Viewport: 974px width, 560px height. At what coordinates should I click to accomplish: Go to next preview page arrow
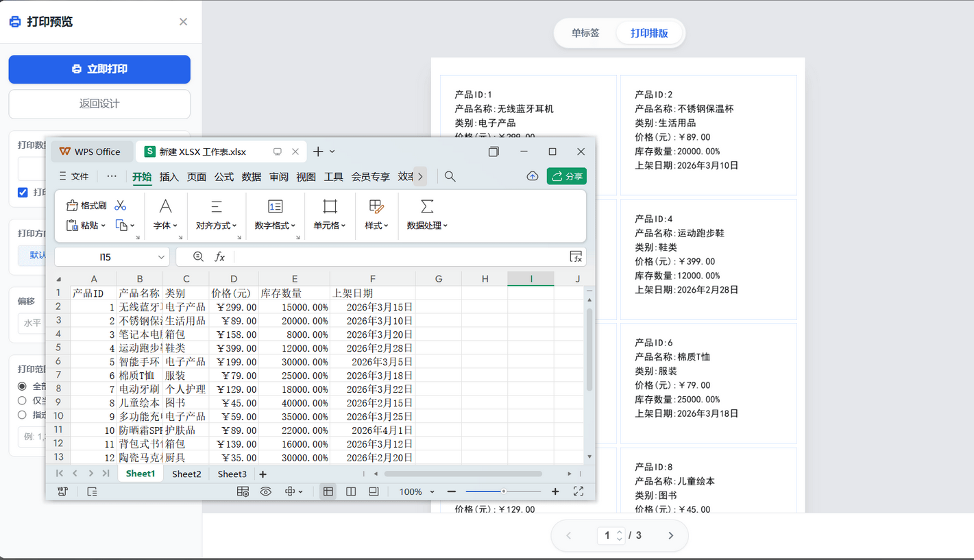(x=670, y=535)
